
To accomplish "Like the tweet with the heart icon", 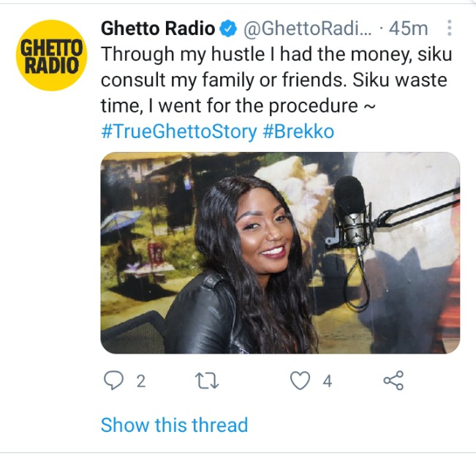I will (x=301, y=381).
